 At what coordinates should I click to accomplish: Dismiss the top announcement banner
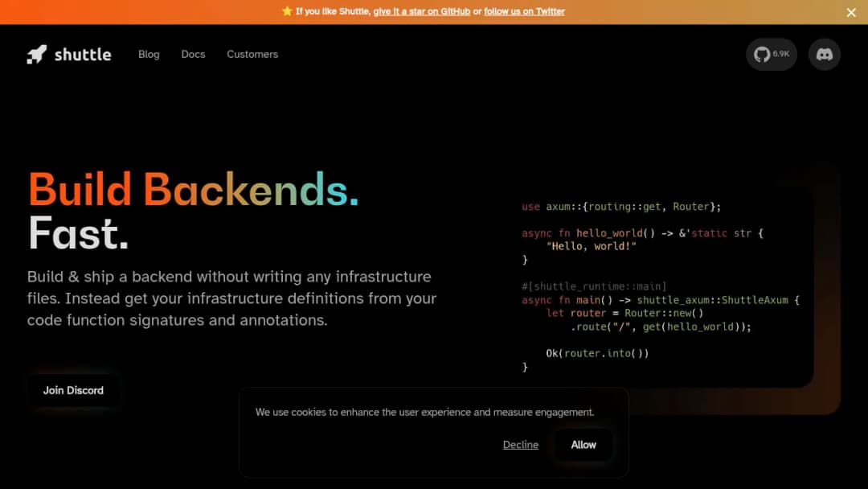tap(851, 12)
